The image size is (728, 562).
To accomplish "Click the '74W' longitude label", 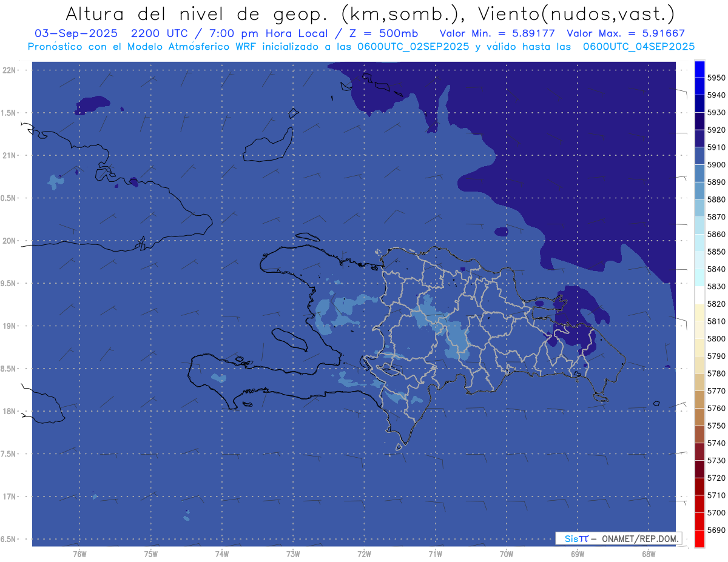I will [221, 554].
